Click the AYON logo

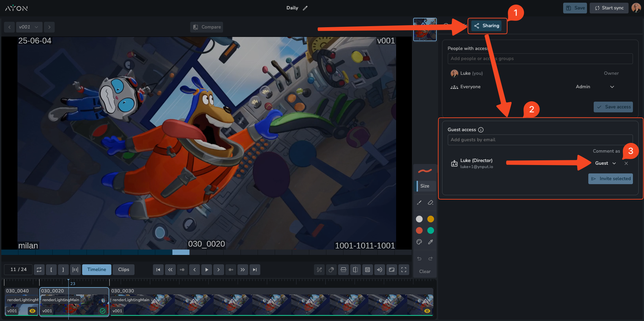[x=16, y=8]
